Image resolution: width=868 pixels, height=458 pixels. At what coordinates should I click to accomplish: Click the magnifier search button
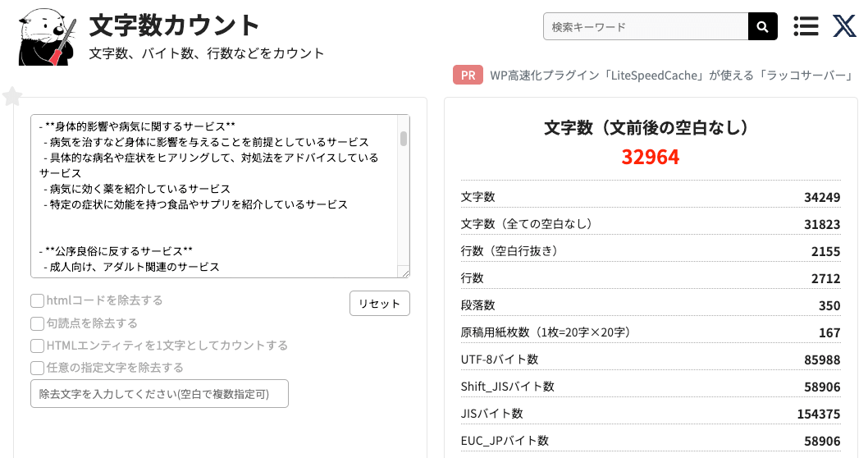762,27
